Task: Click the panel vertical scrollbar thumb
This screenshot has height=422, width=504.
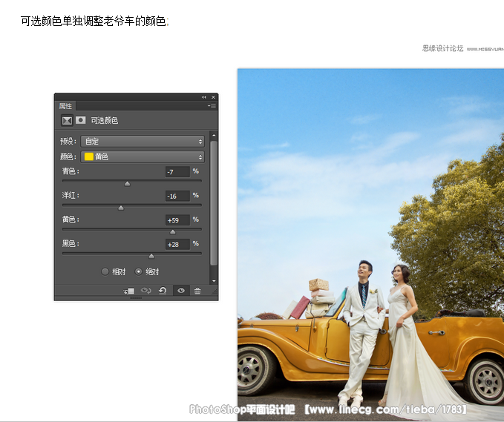Action: [214, 203]
